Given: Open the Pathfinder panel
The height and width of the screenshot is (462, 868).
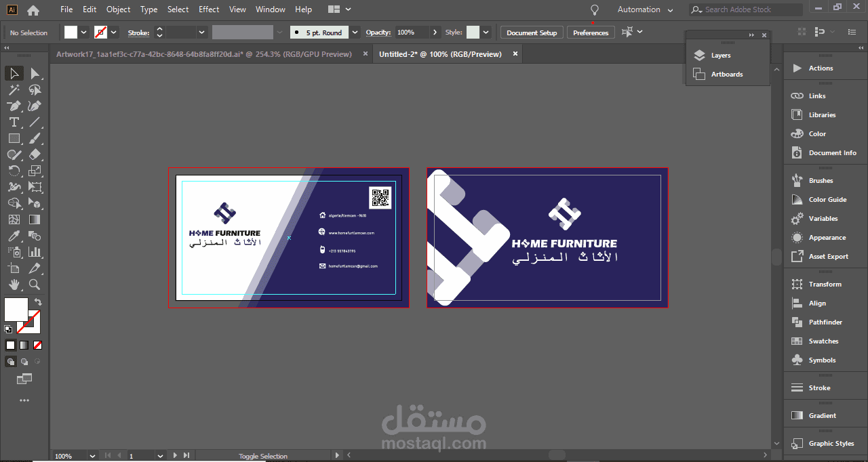Looking at the screenshot, I should pos(825,322).
